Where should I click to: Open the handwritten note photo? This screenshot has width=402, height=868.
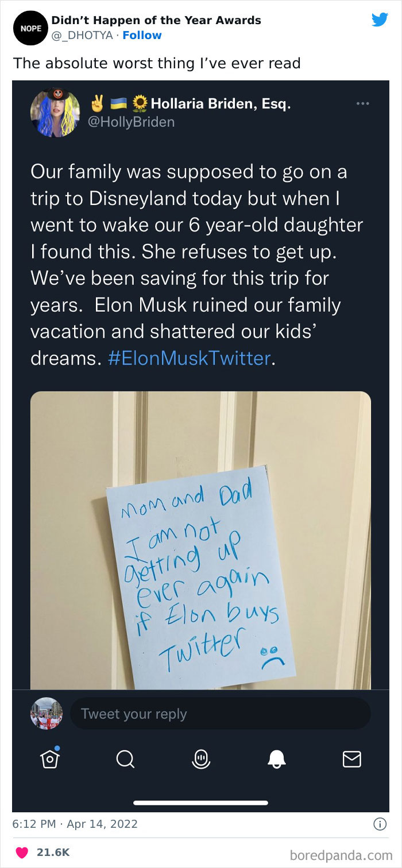pos(200,540)
